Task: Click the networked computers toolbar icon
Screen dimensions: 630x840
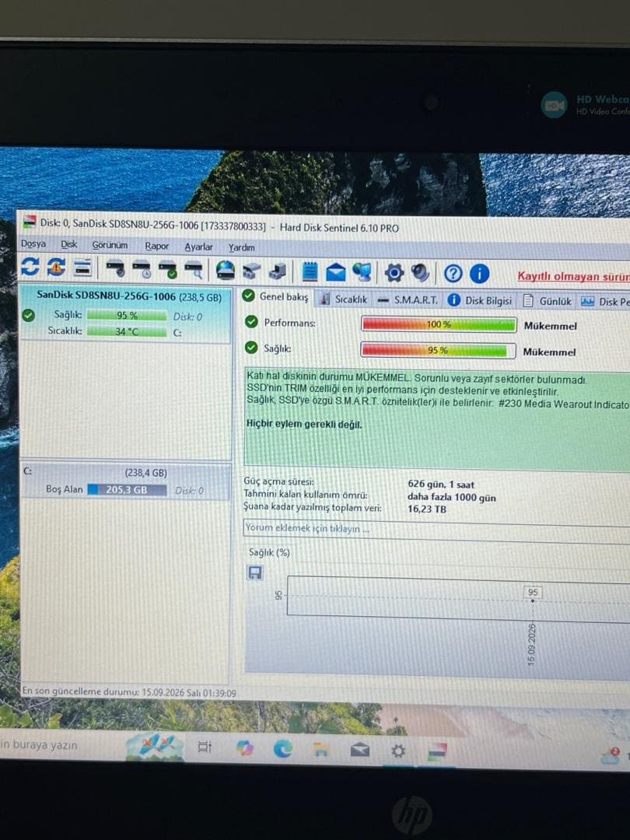Action: coord(362,272)
